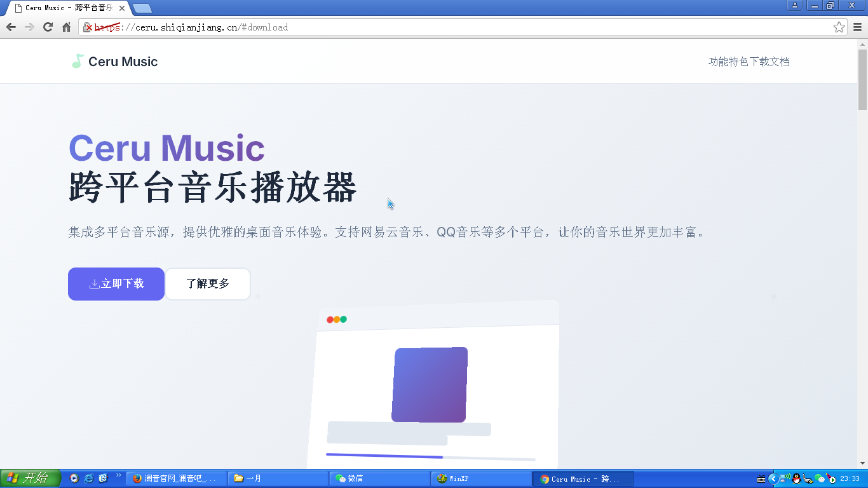The width and height of the screenshot is (868, 488).
Task: Click the QQ penguin tray icon
Action: 797,478
